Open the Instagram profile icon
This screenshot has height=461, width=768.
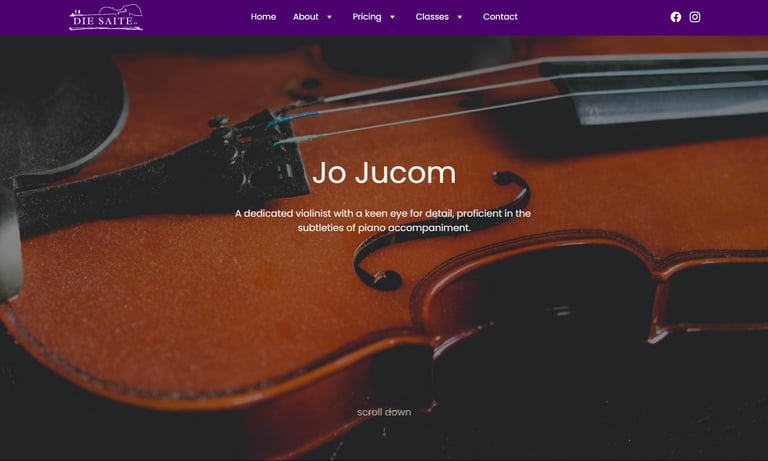[x=695, y=17]
